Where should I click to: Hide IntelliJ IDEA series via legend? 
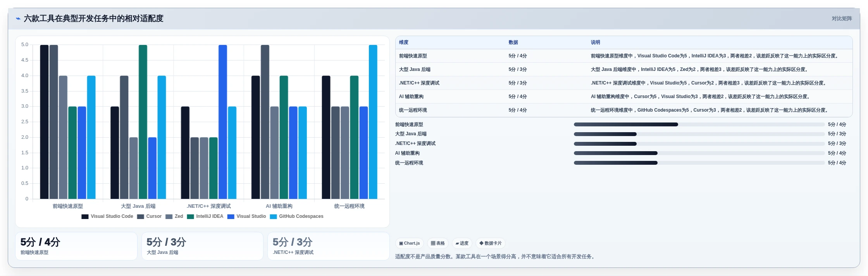(205, 216)
